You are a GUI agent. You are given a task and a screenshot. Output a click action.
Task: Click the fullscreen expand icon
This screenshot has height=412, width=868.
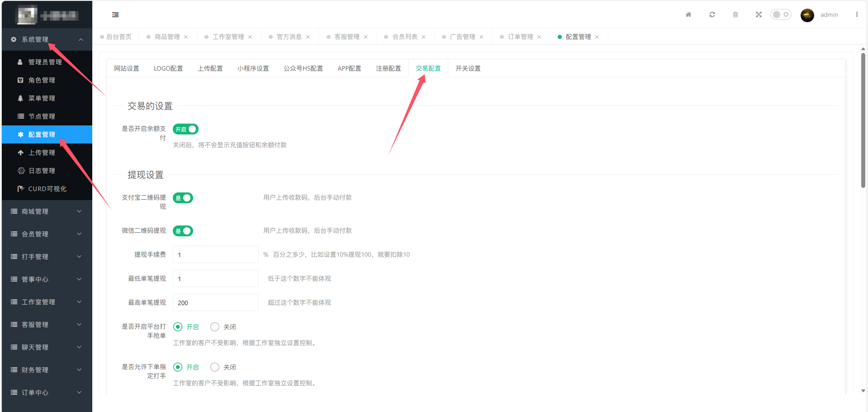point(759,14)
